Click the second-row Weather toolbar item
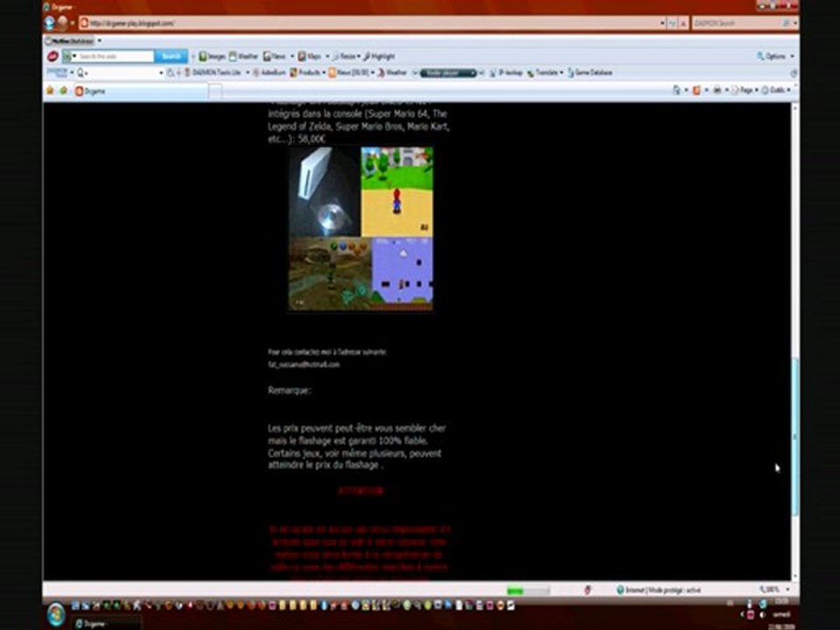This screenshot has height=630, width=840. tap(392, 73)
